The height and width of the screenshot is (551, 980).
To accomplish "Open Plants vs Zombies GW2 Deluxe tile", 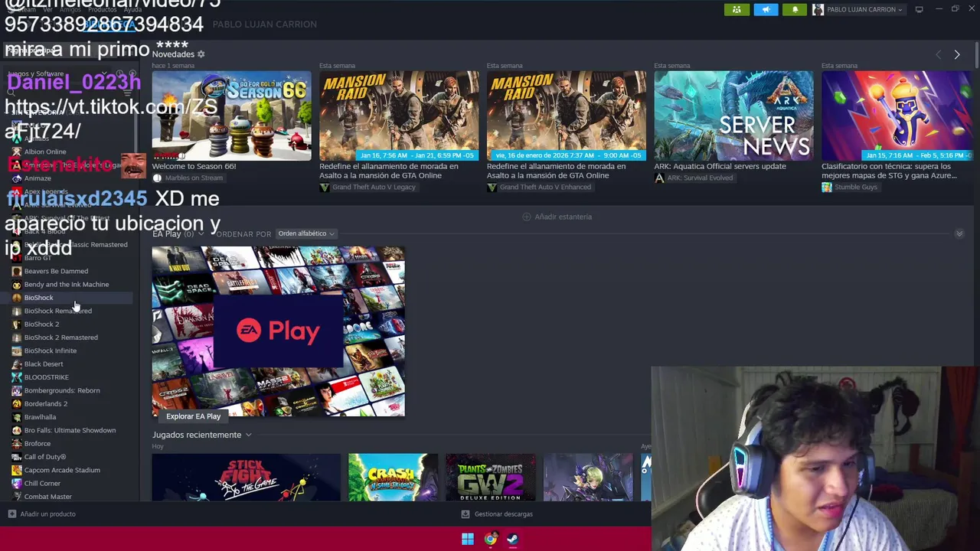I will click(490, 478).
